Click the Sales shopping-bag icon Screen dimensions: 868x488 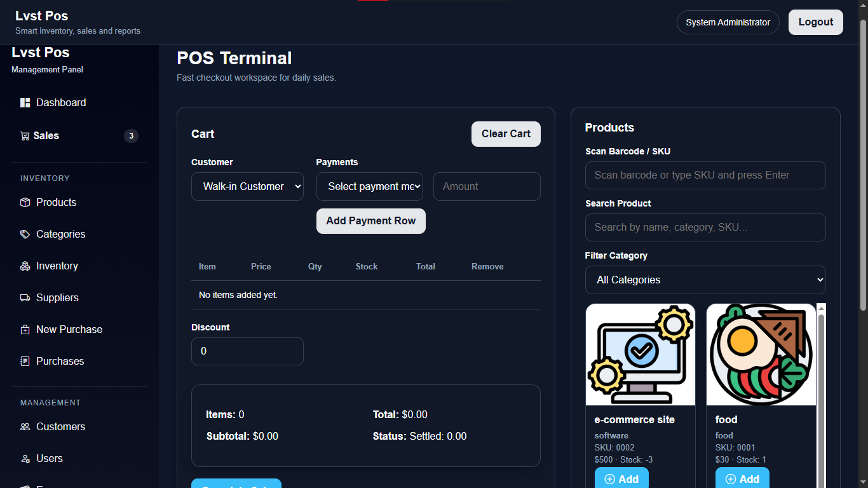click(25, 135)
